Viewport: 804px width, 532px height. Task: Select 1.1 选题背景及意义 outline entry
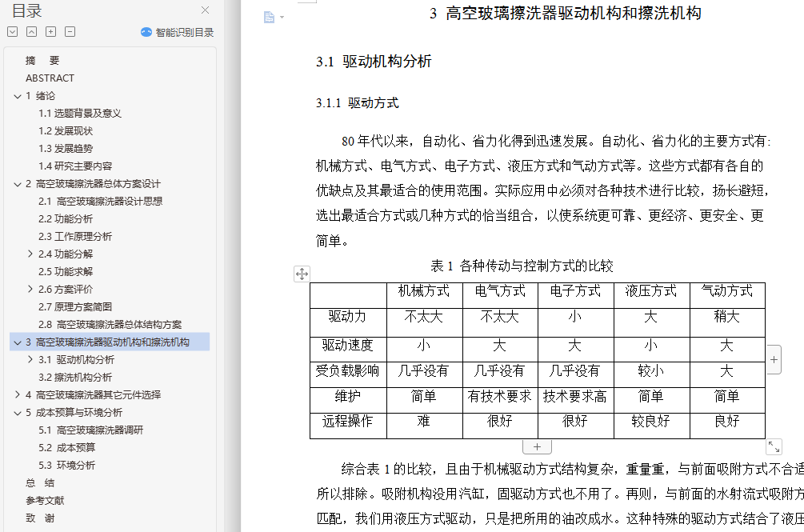(80, 114)
